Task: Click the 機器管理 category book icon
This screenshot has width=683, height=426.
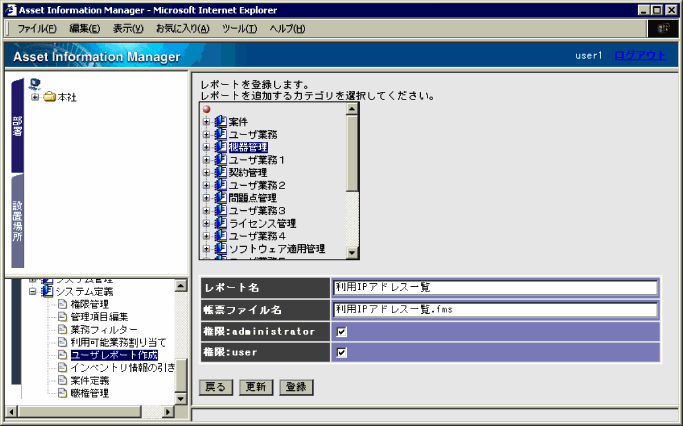Action: pyautogui.click(x=221, y=147)
